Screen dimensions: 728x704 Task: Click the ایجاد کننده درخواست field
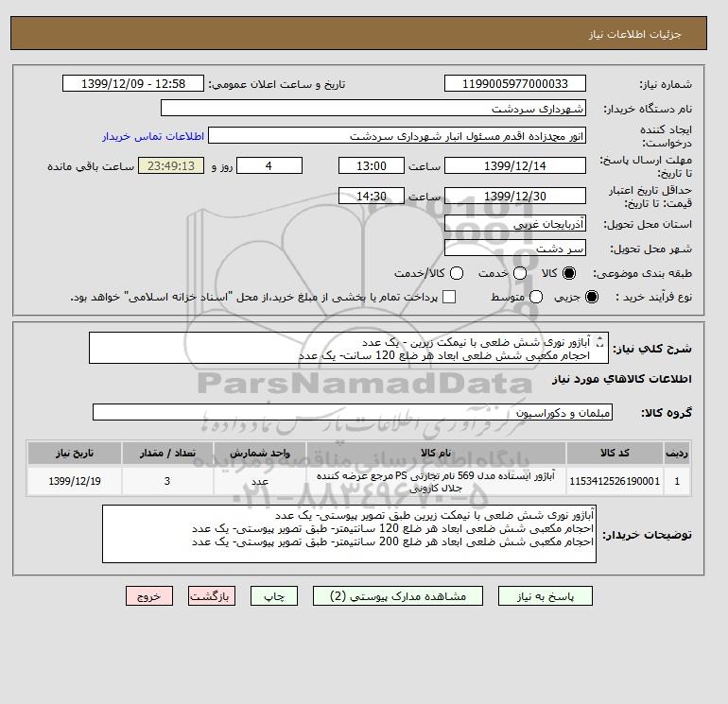coord(397,135)
